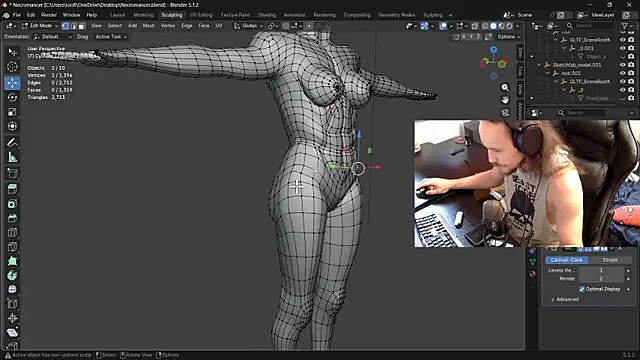Select the Edge Slide tool
The image size is (640, 360).
click(x=12, y=303)
